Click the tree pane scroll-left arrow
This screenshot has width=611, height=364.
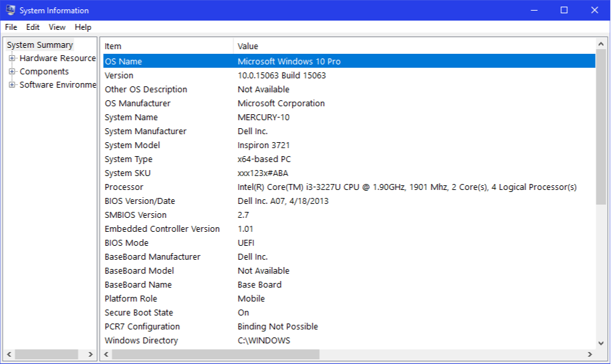pyautogui.click(x=9, y=354)
